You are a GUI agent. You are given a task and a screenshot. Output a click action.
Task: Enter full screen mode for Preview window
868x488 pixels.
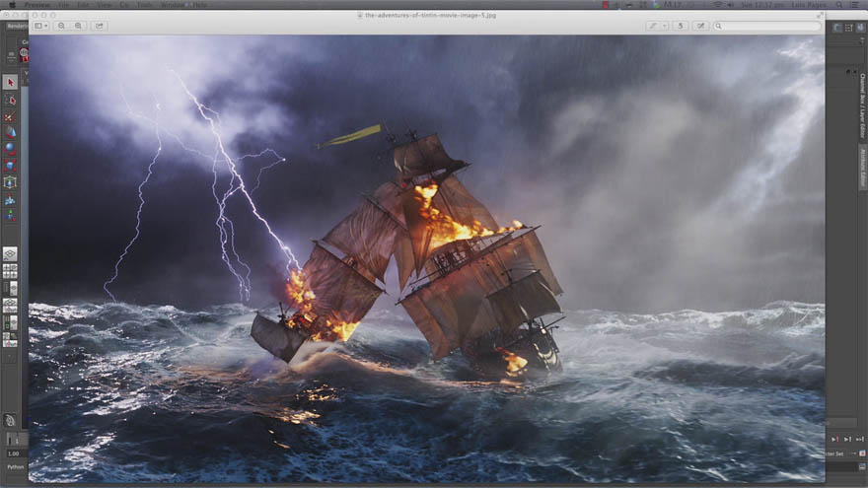(820, 16)
